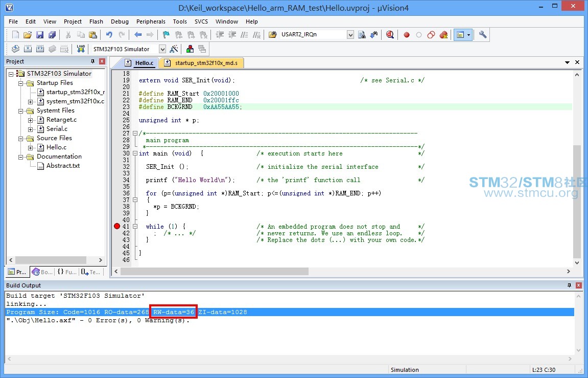
Task: Switch to the Books tab in Project panel
Action: pos(42,272)
